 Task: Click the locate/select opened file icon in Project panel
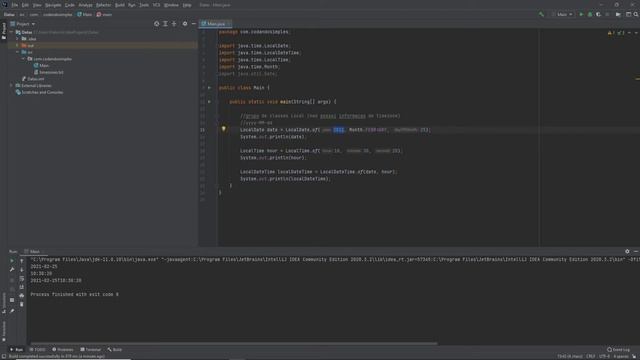[x=157, y=24]
